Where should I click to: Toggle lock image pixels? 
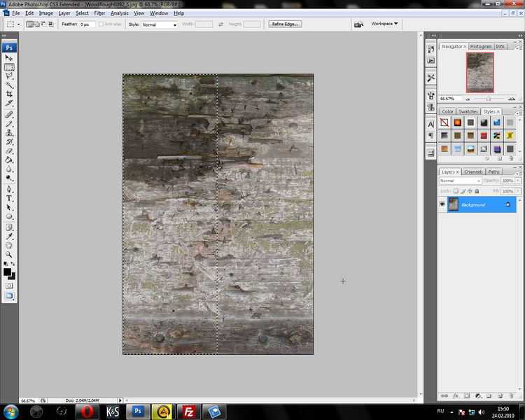(463, 191)
